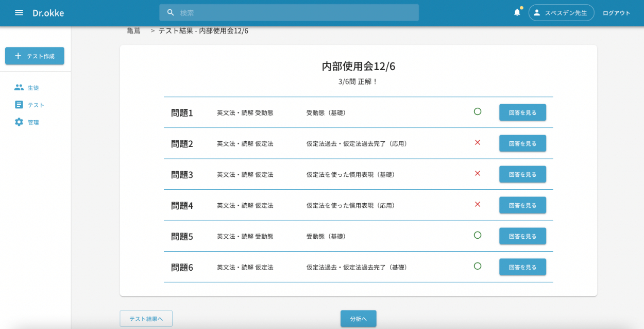Click 英文法・読解 受動態 in 問題1 row
This screenshot has width=644, height=329.
(245, 113)
